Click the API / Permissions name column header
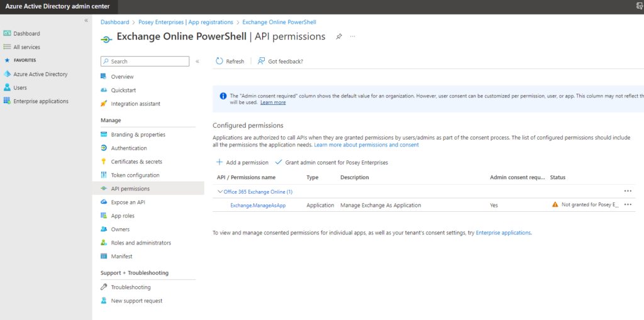 point(246,177)
